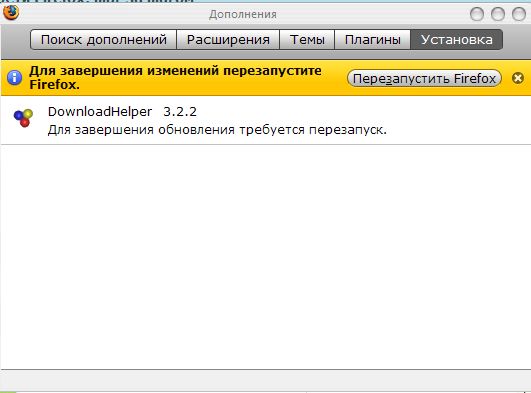This screenshot has height=393, width=531.
Task: Click the Firefox logo in the title bar
Action: (10, 13)
